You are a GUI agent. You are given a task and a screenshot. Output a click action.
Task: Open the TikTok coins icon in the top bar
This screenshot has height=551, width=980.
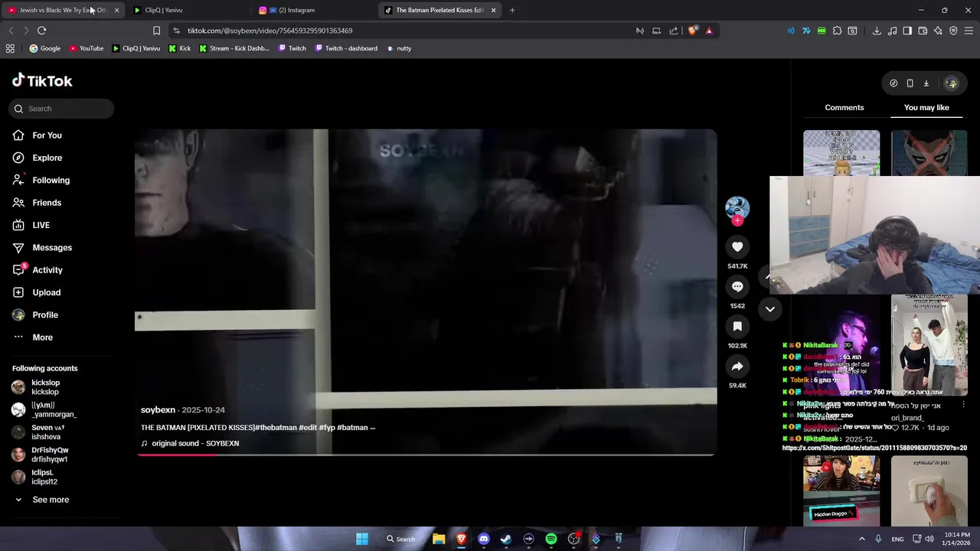[893, 83]
